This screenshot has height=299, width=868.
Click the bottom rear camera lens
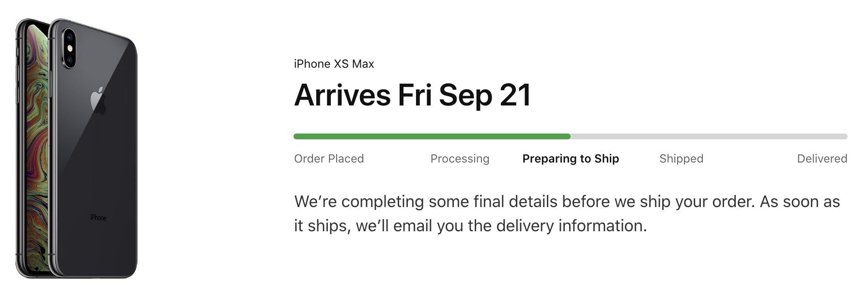(69, 60)
